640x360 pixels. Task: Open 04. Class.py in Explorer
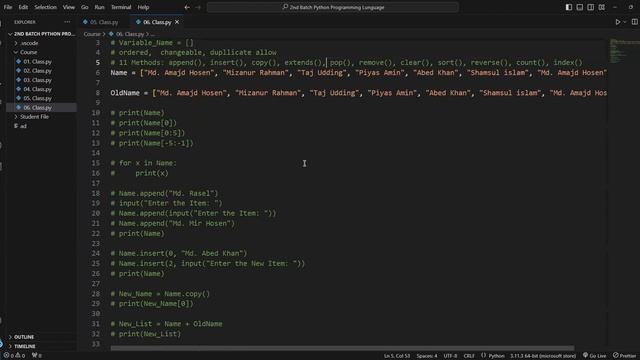pos(41,89)
